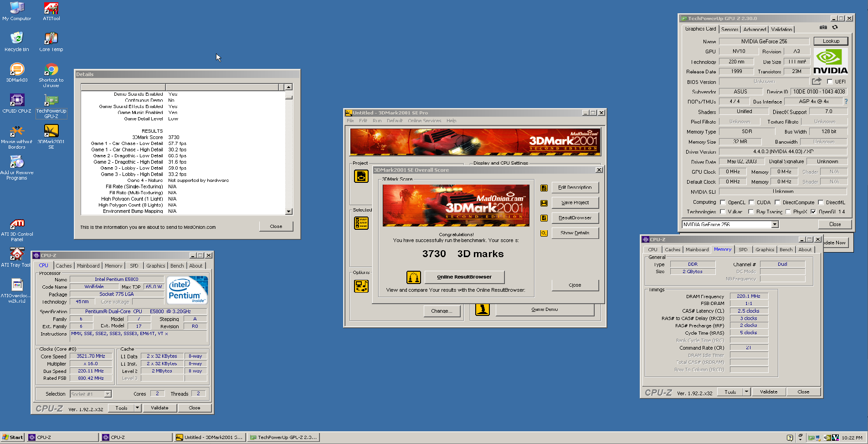Toggle the Ray Tracing checkbox in GPU-Z
The image size is (868, 444).
[x=751, y=212]
